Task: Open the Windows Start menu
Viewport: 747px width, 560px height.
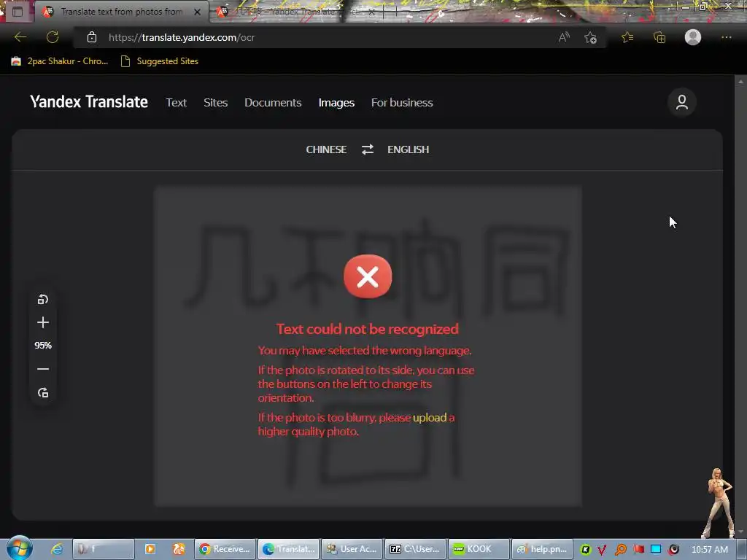Action: 19,548
